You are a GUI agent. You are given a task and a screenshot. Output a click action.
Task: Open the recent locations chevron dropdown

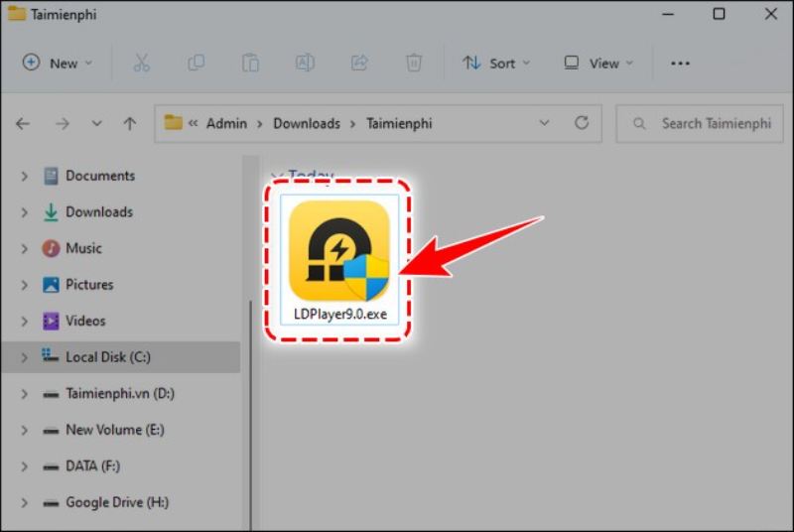[x=96, y=124]
